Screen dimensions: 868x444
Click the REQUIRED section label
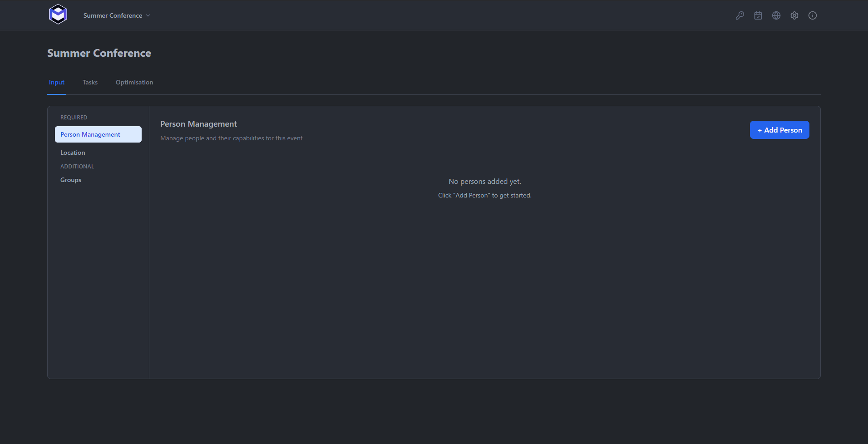74,117
